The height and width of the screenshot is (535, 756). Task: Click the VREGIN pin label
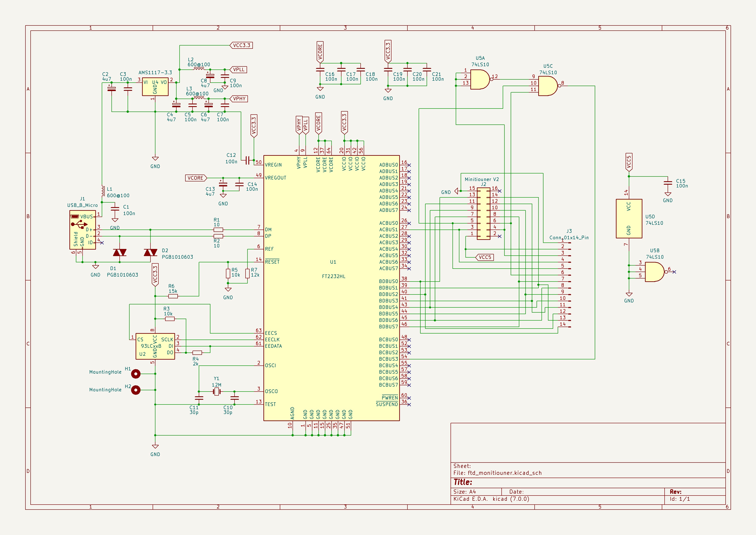click(x=273, y=165)
